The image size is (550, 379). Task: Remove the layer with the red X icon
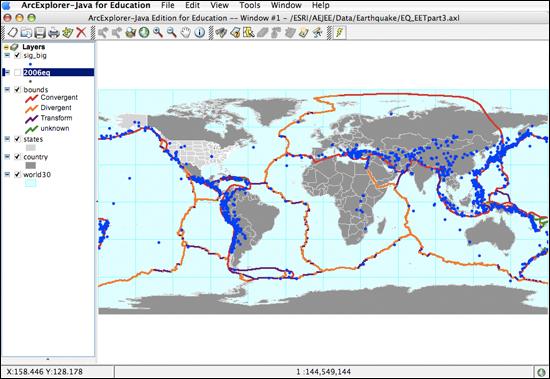[x=81, y=33]
